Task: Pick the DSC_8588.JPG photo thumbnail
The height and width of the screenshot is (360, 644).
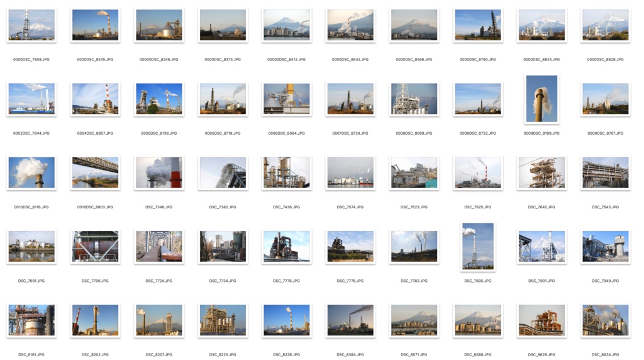Action: (x=478, y=320)
